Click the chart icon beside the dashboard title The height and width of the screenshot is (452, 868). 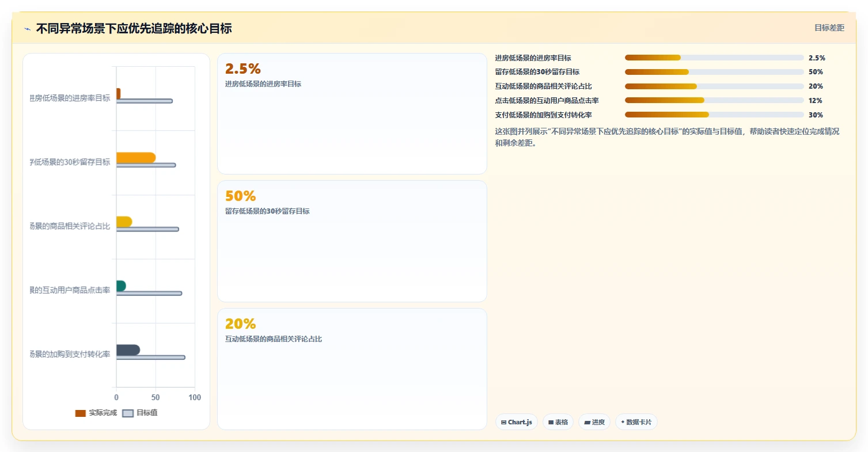click(27, 29)
